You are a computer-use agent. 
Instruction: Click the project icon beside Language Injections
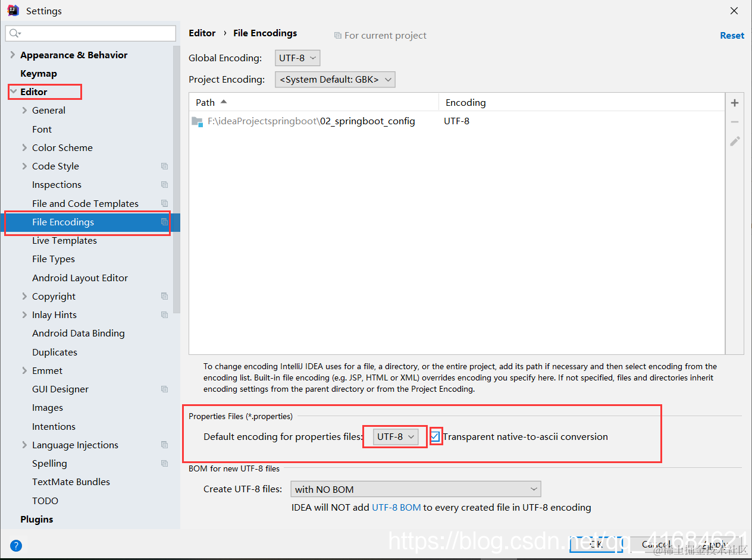point(165,445)
